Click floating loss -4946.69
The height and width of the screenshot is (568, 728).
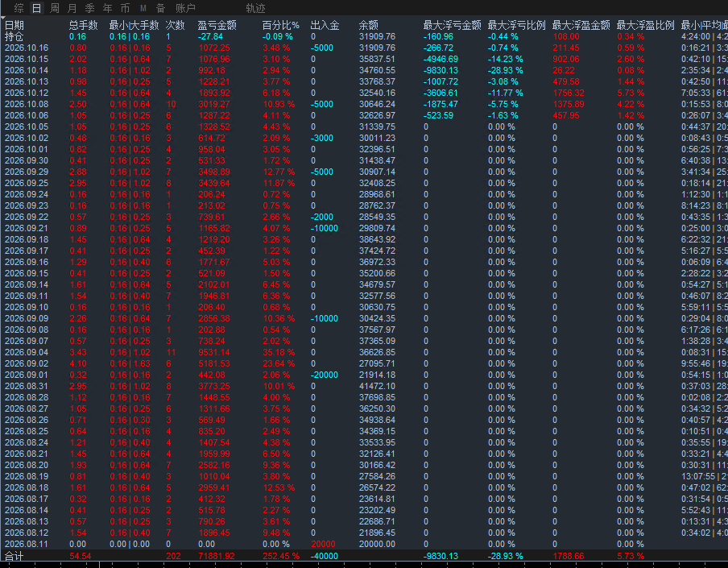pyautogui.click(x=441, y=59)
